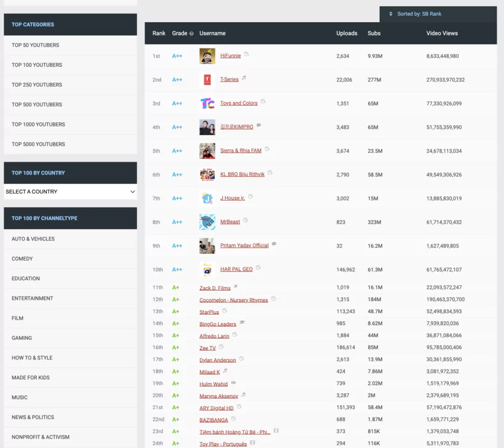504x448 pixels.
Task: Click the category icon beside Toys and Colors
Action: (263, 101)
